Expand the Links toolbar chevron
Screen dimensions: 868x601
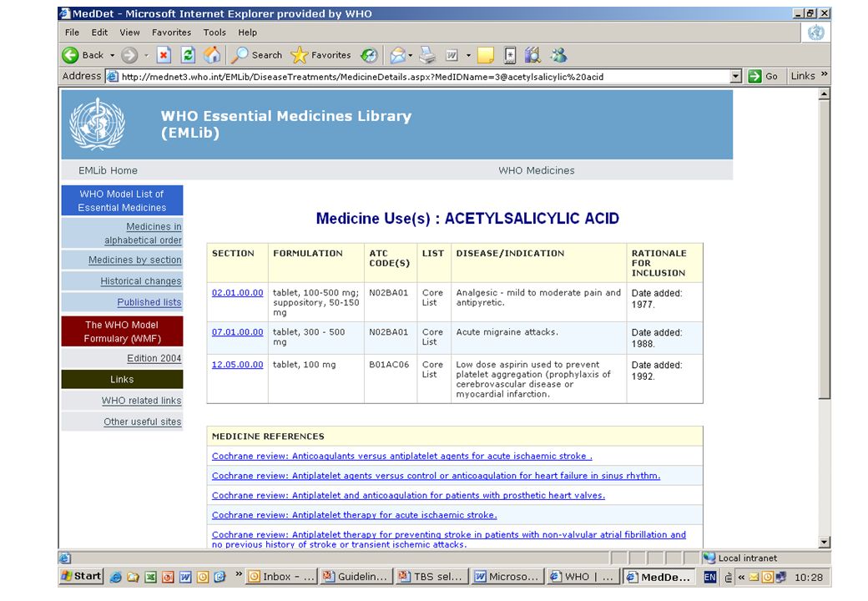(x=824, y=74)
